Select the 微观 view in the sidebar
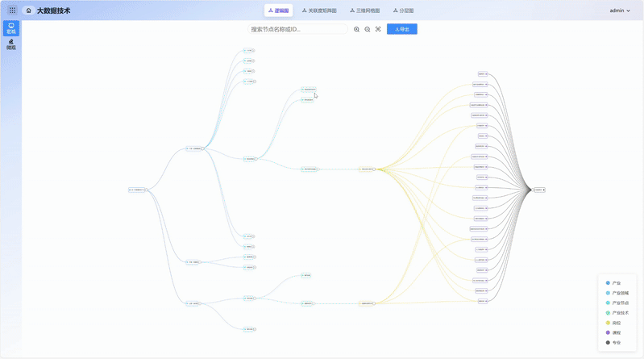Viewport: 644px width, 359px height. (x=11, y=45)
